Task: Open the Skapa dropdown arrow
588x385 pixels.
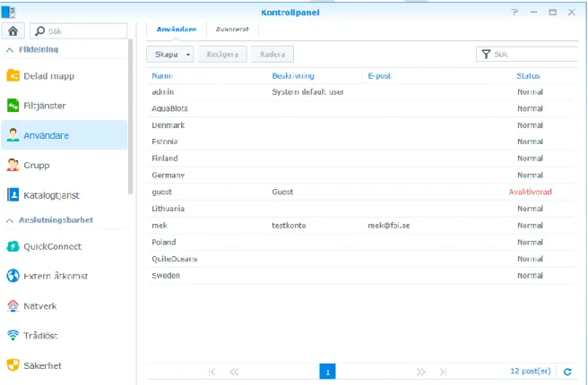Action: click(188, 55)
